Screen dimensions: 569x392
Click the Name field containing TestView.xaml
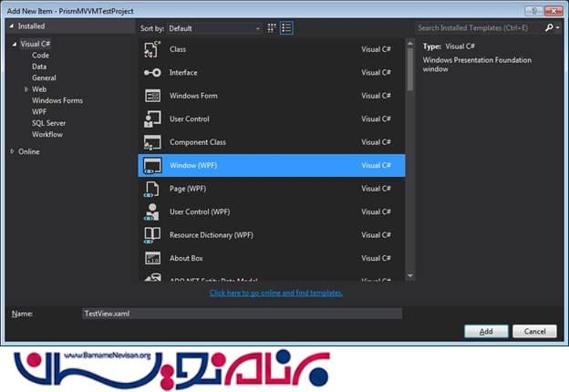point(242,314)
